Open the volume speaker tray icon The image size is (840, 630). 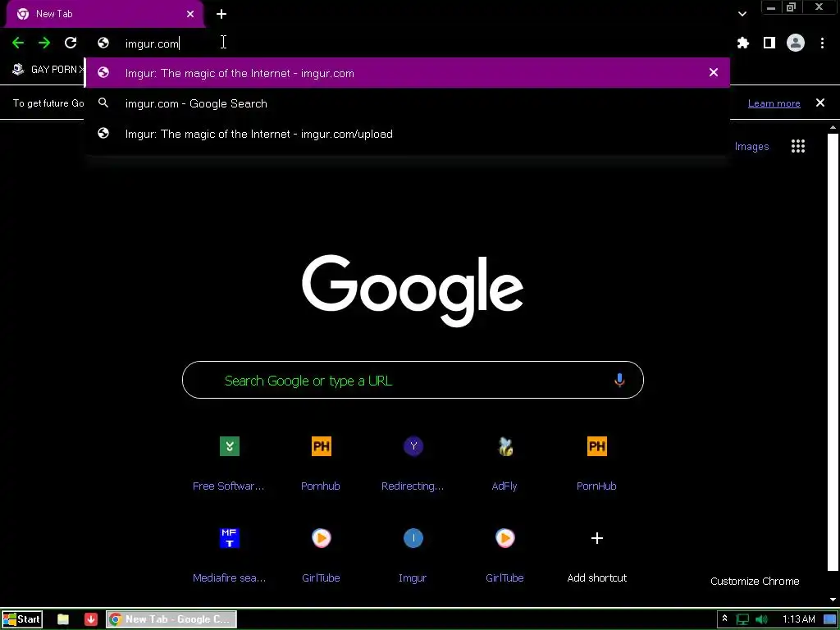pos(761,619)
